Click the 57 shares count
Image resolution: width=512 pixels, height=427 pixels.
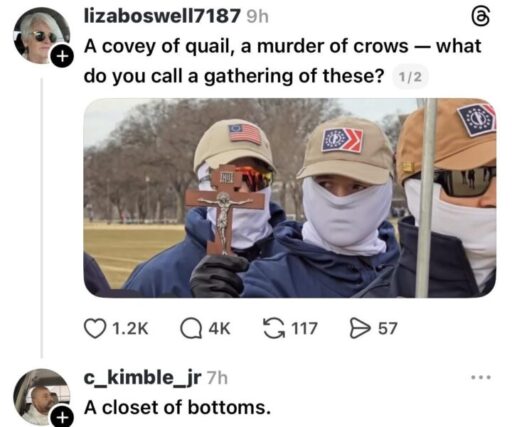[x=387, y=328]
